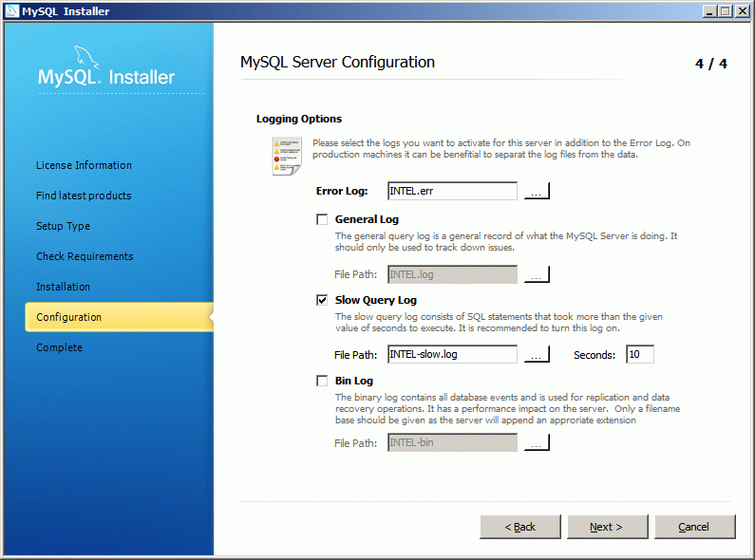Click the Error Log INTEL.err field
755x560 pixels.
[x=452, y=191]
